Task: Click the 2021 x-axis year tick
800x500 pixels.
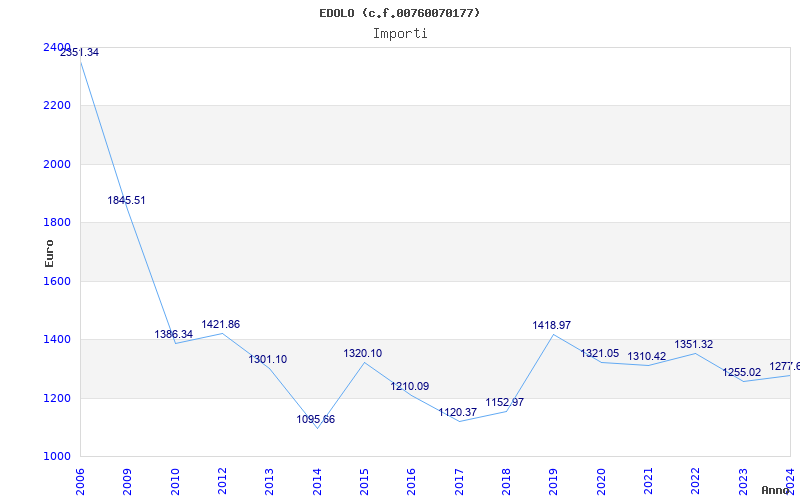Action: point(648,482)
